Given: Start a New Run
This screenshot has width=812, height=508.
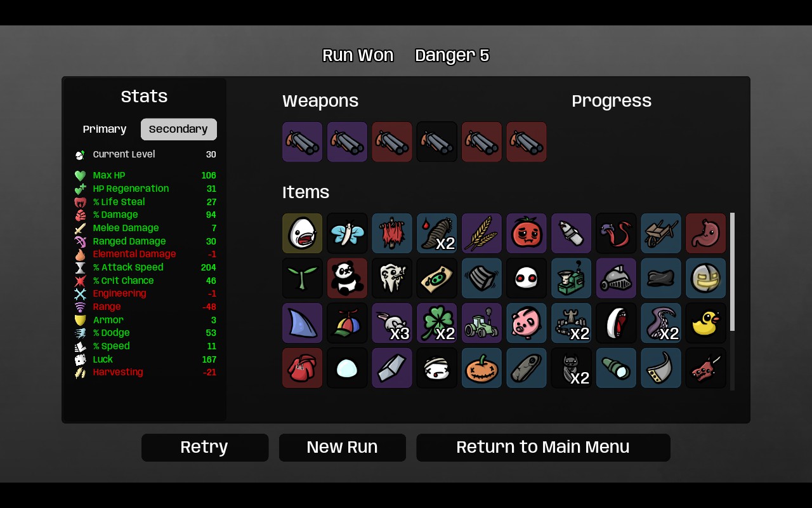Looking at the screenshot, I should coord(343,448).
